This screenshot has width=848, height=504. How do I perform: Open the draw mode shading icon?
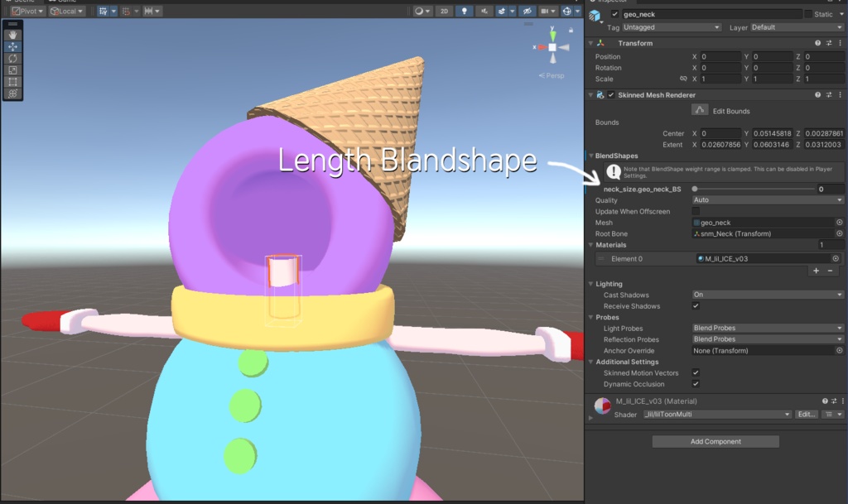(418, 11)
